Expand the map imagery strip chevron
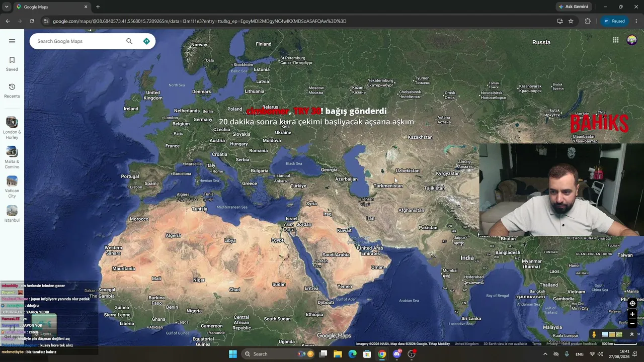 [x=632, y=334]
